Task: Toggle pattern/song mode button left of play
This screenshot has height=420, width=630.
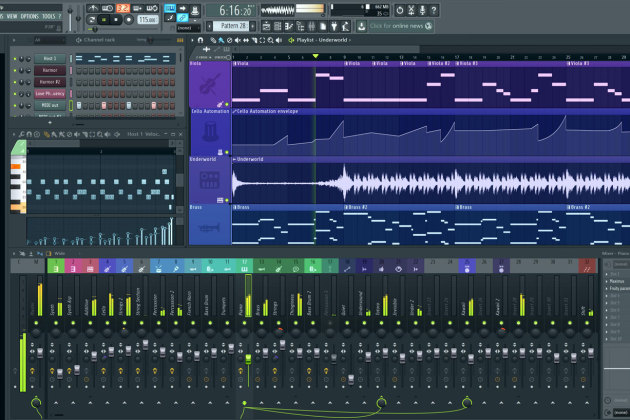Action: click(x=92, y=20)
